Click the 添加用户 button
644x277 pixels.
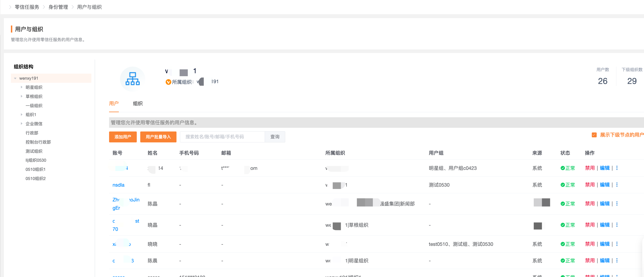coord(123,137)
